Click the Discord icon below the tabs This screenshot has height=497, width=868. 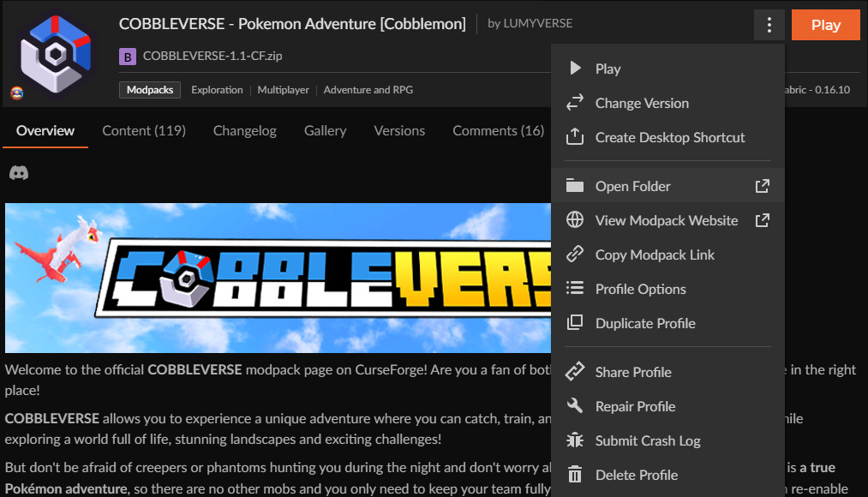pyautogui.click(x=18, y=173)
